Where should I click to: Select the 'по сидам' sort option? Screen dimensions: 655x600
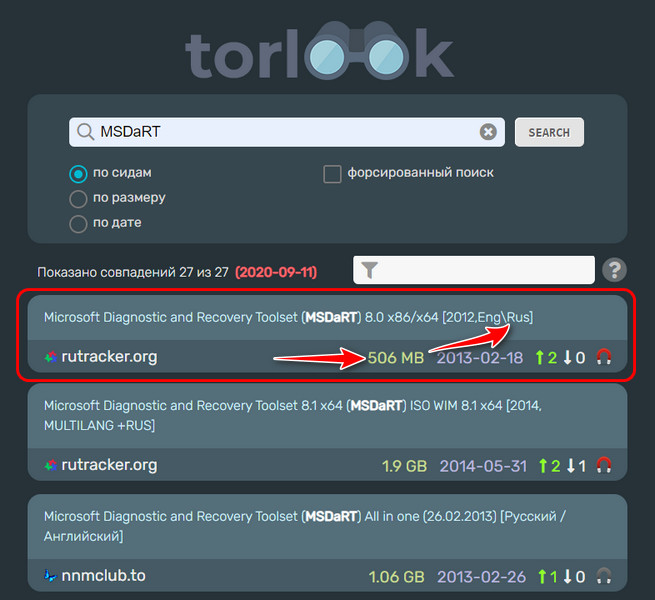click(x=78, y=174)
